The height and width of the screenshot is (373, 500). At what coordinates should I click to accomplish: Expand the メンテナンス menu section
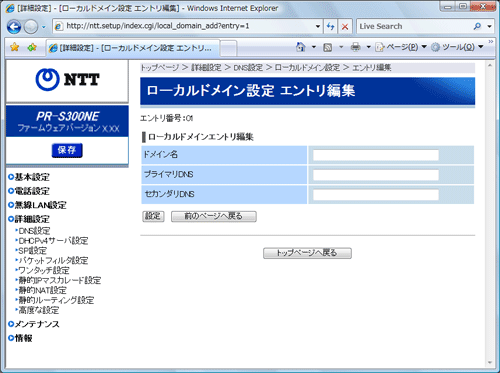pyautogui.click(x=34, y=324)
